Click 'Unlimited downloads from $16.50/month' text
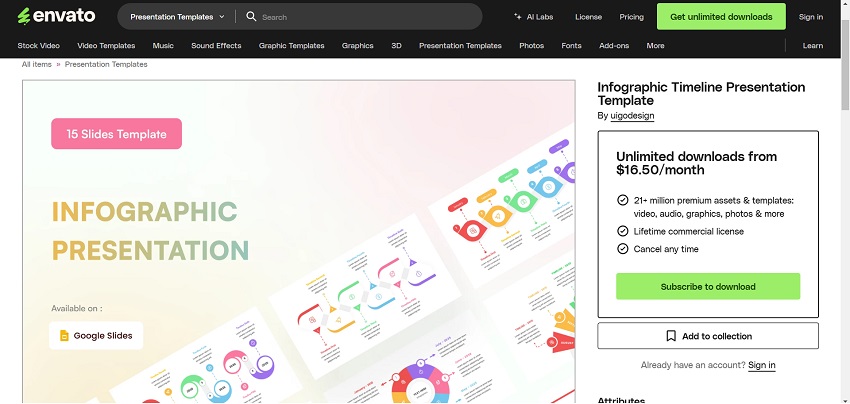 pyautogui.click(x=697, y=163)
